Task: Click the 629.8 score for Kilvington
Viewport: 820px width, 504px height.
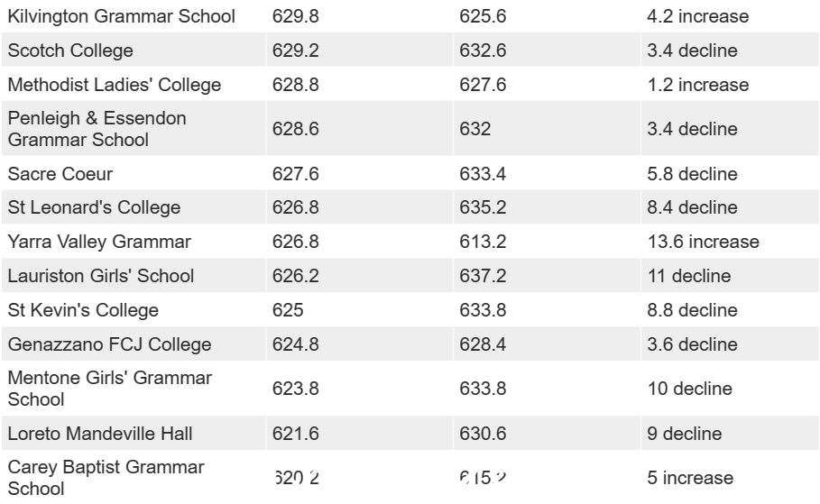Action: [296, 16]
